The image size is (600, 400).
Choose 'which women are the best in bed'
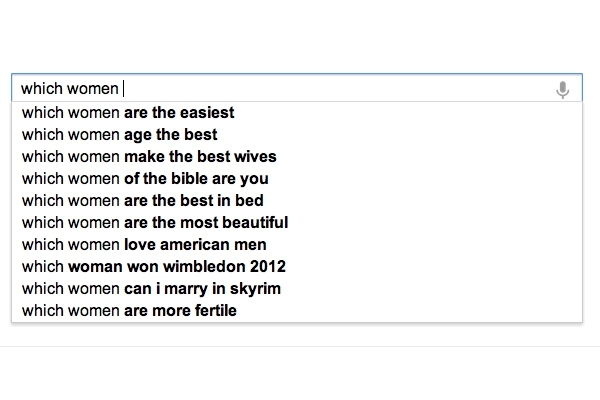pyautogui.click(x=297, y=201)
